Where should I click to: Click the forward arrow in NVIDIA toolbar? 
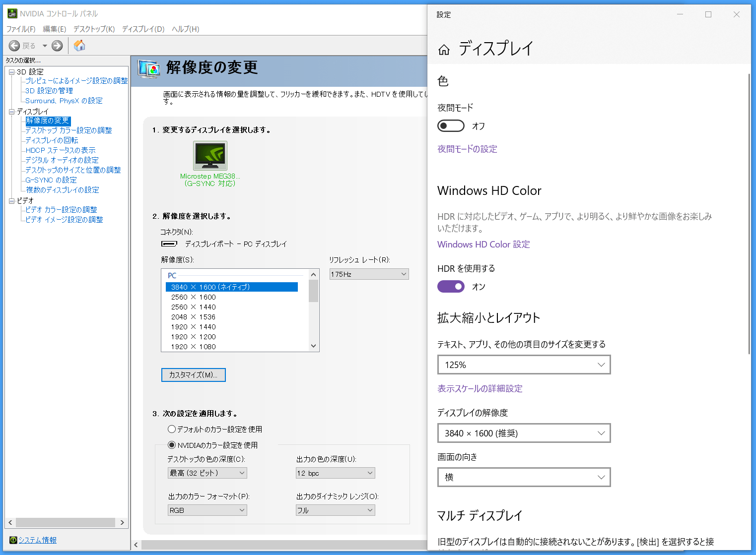click(x=58, y=46)
